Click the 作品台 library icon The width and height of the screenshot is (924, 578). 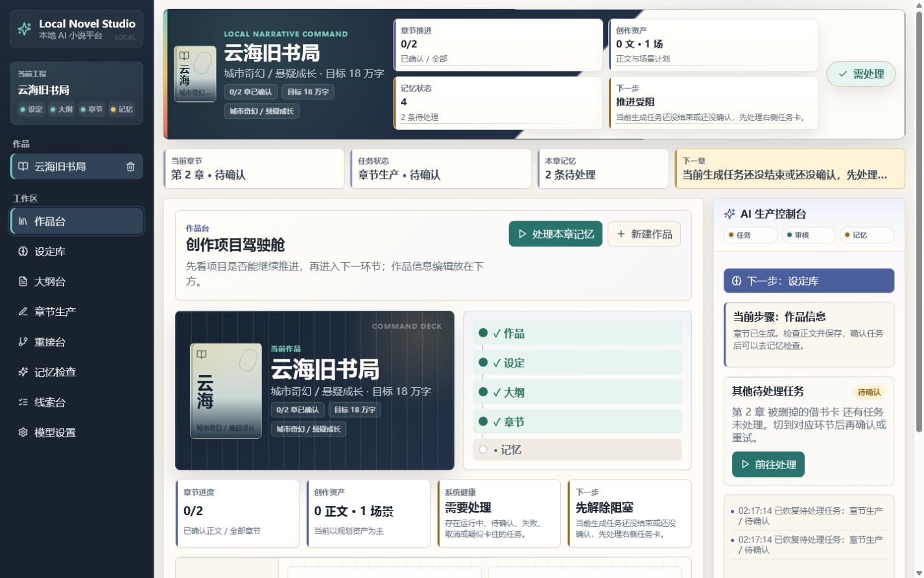(x=23, y=221)
